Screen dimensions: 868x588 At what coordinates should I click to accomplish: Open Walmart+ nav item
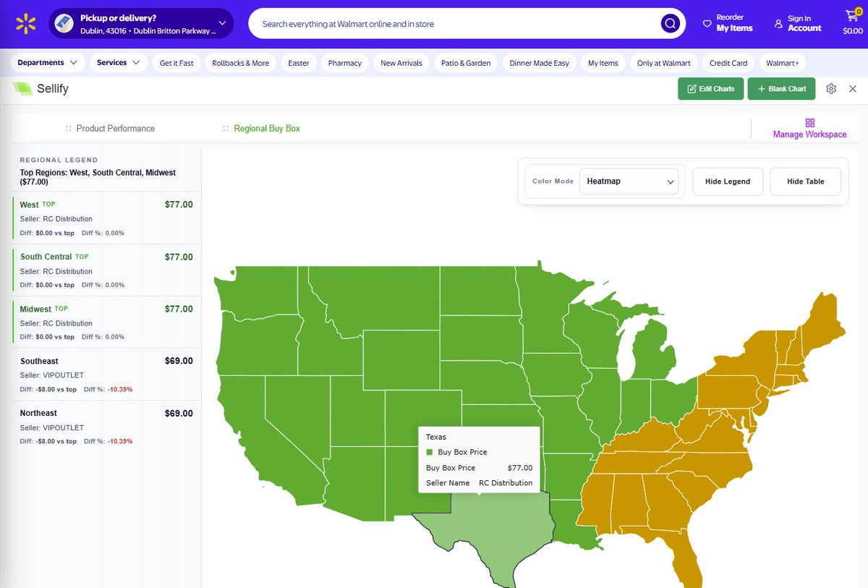click(783, 63)
